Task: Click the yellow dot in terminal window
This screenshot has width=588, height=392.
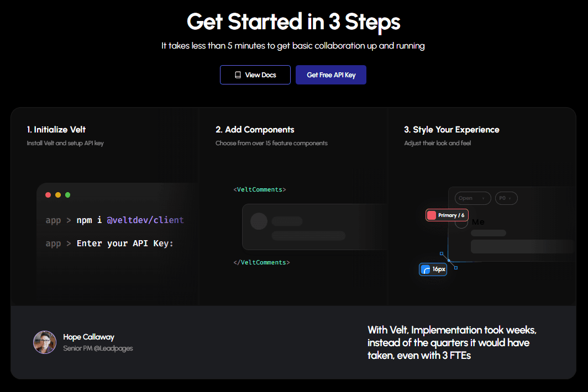Action: pyautogui.click(x=57, y=195)
